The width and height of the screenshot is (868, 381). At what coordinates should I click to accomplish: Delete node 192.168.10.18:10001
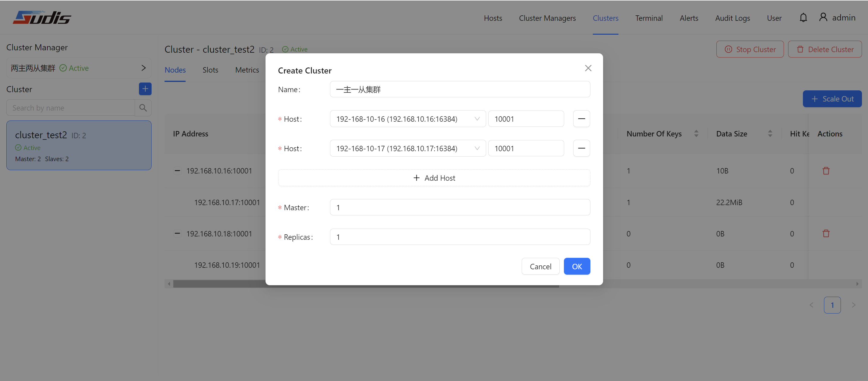coord(826,233)
